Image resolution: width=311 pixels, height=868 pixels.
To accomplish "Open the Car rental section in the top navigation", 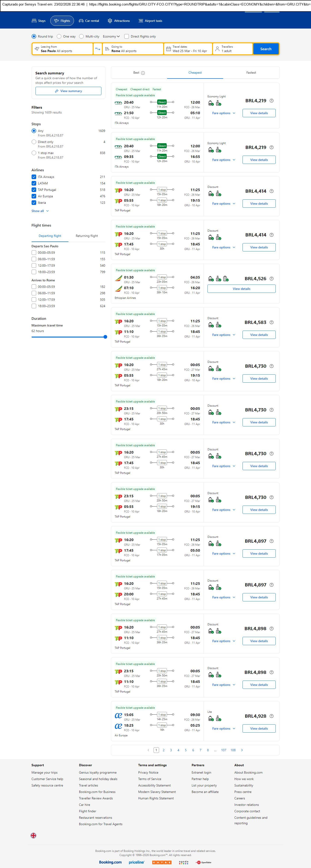I will (x=89, y=21).
